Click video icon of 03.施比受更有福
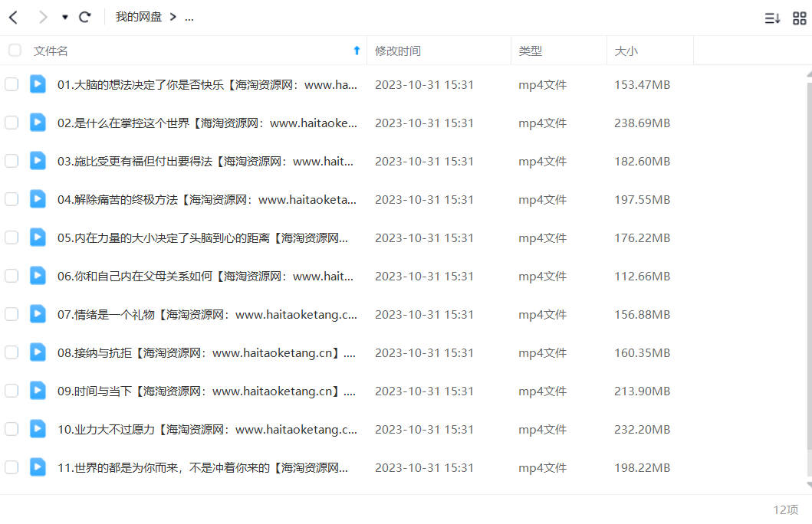The image size is (812, 524). (38, 160)
